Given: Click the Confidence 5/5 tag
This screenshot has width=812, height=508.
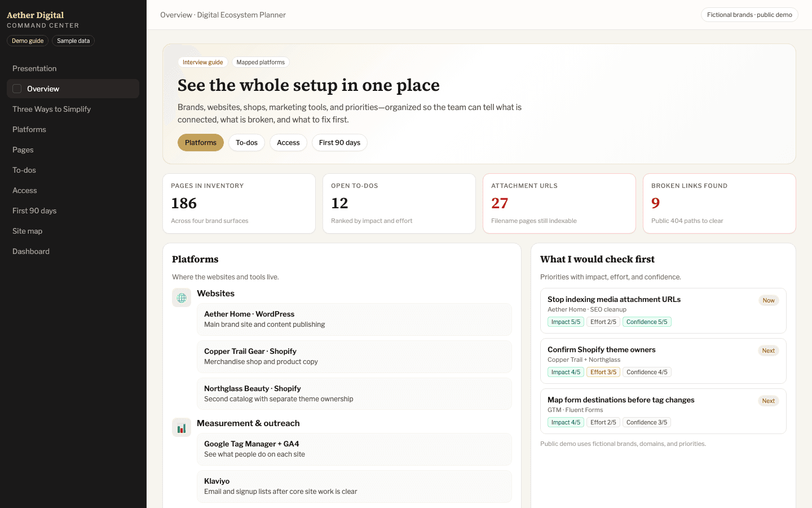Looking at the screenshot, I should (x=647, y=322).
